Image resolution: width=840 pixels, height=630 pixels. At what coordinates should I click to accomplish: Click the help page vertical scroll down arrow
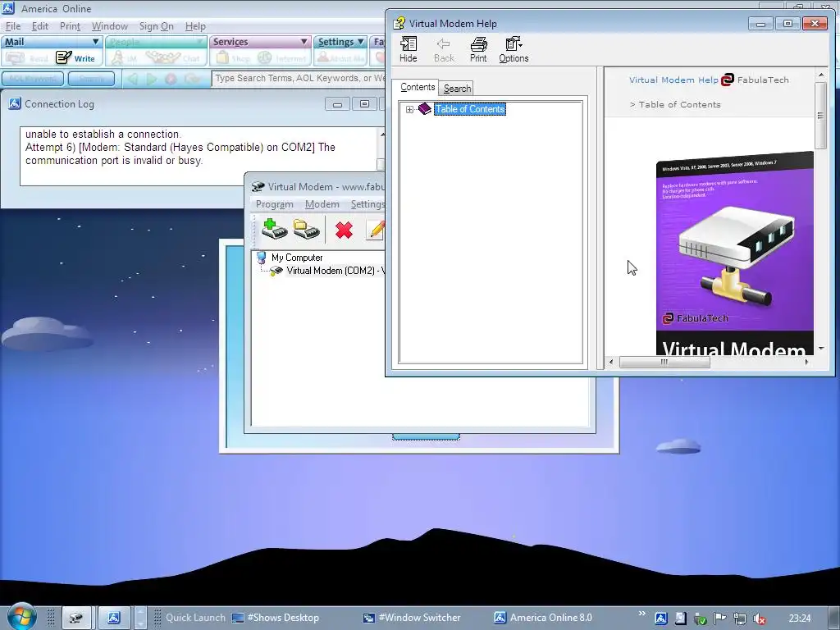pos(821,348)
